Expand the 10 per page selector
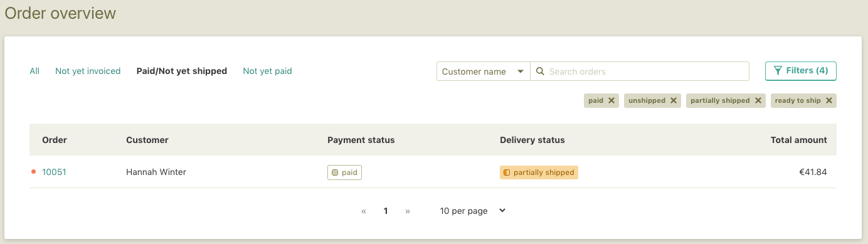The height and width of the screenshot is (244, 868). pos(473,211)
